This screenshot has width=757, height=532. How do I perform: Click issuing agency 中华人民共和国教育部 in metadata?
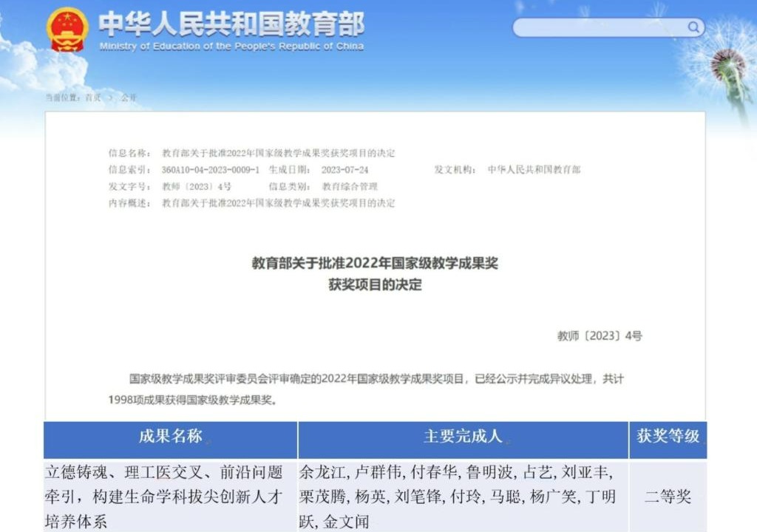pos(534,170)
